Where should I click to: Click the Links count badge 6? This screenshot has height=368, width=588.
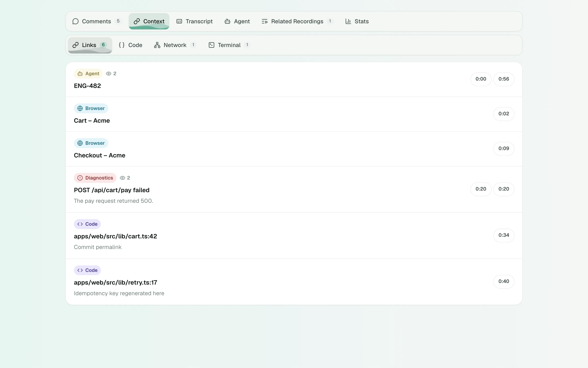103,45
